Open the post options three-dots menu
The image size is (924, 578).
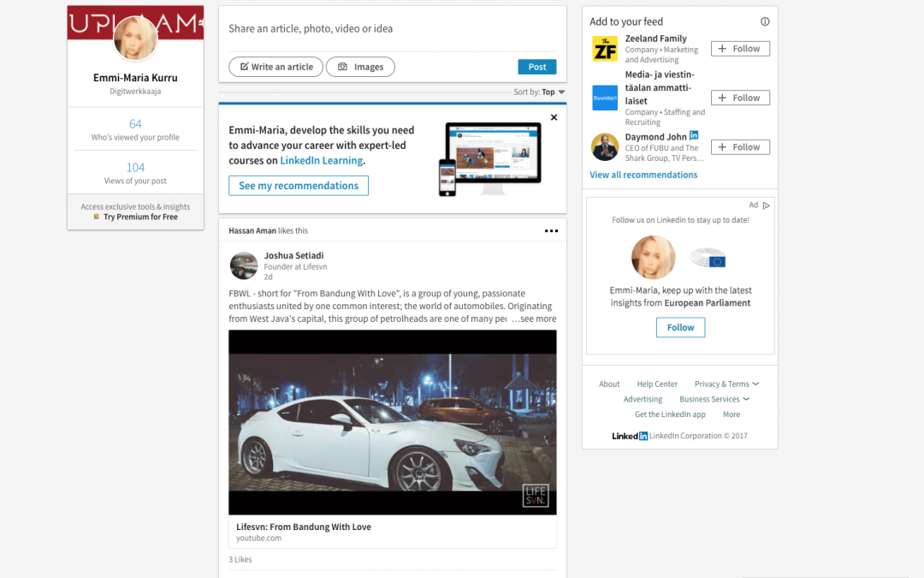point(551,230)
